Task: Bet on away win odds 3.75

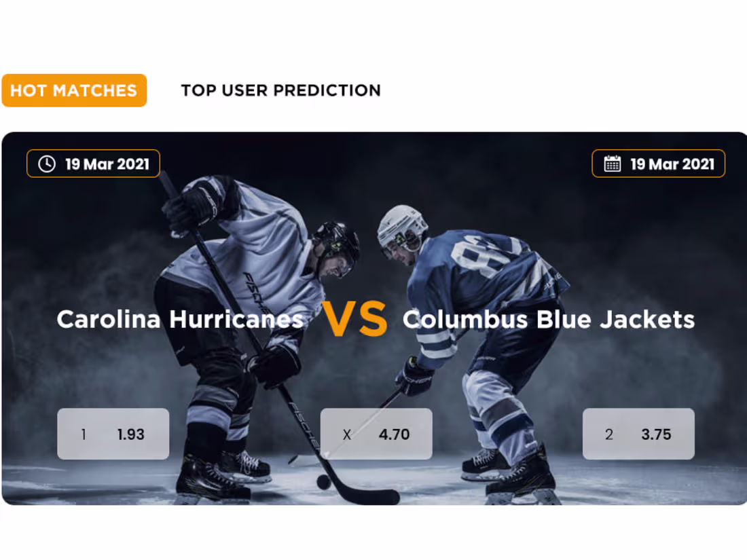Action: point(638,434)
